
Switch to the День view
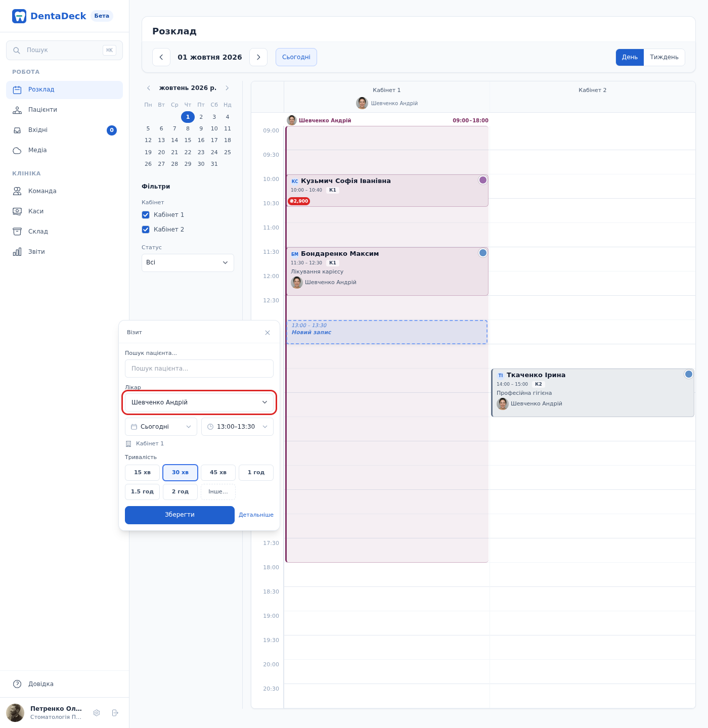(630, 57)
